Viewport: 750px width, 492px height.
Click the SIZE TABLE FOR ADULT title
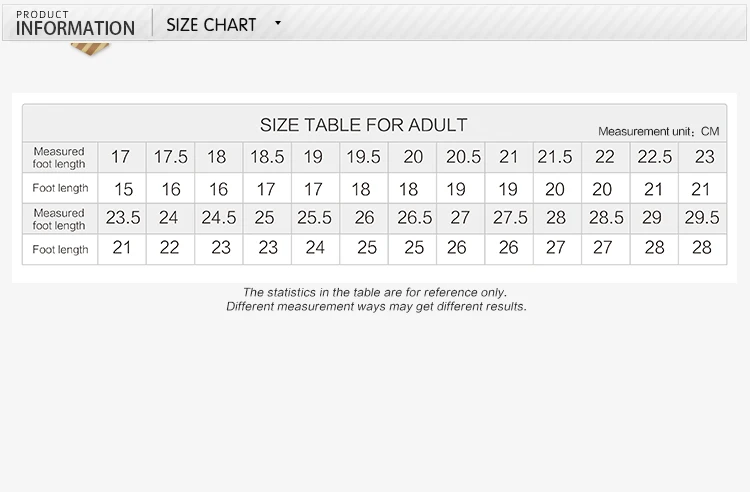(363, 125)
